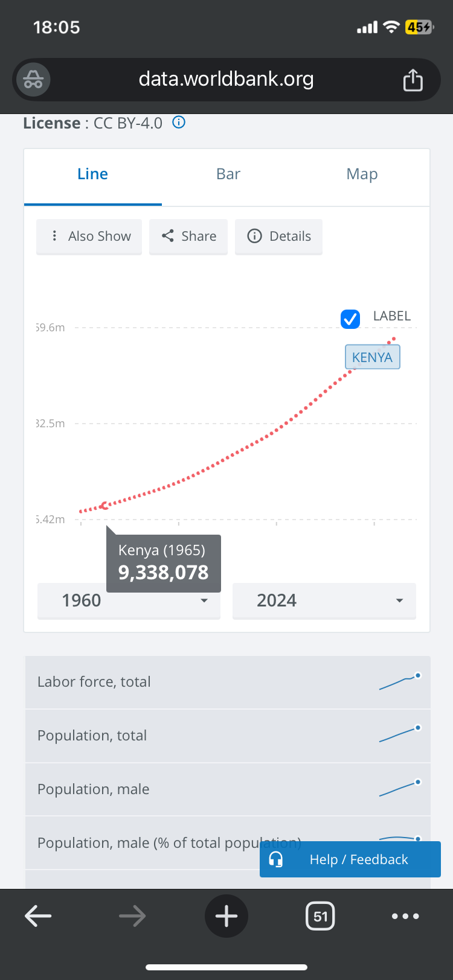This screenshot has width=453, height=980.
Task: Open the 1960 start year dropdown
Action: pos(129,600)
